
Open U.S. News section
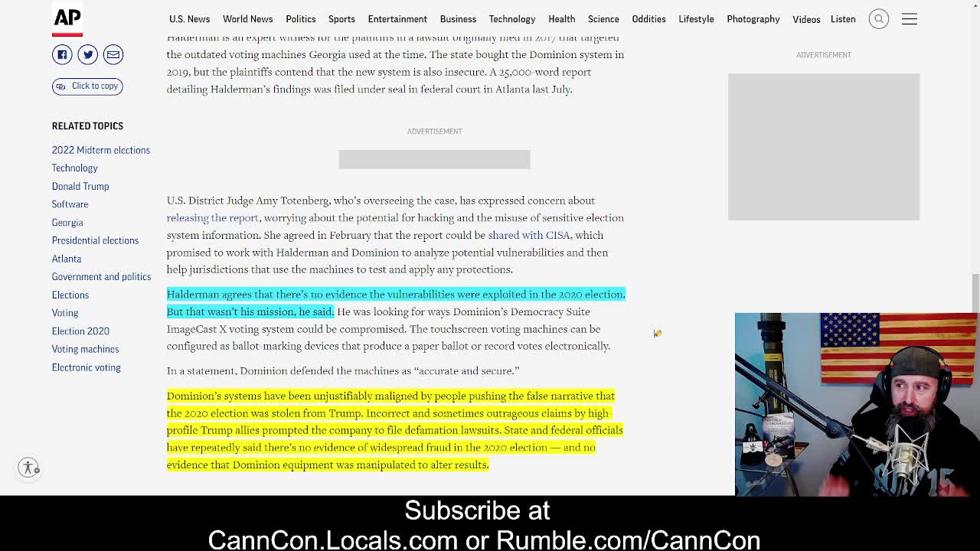pyautogui.click(x=189, y=19)
